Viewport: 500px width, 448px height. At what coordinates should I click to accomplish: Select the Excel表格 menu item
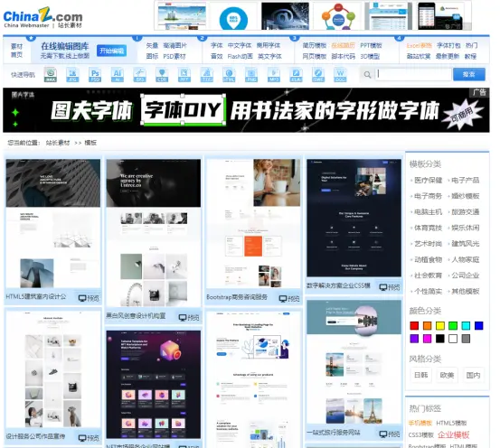click(x=419, y=45)
